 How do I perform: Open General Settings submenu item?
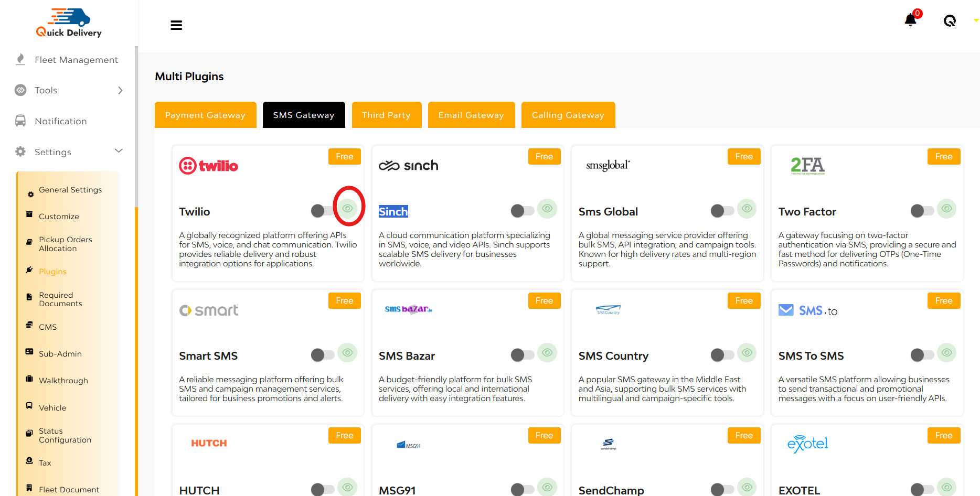click(70, 190)
